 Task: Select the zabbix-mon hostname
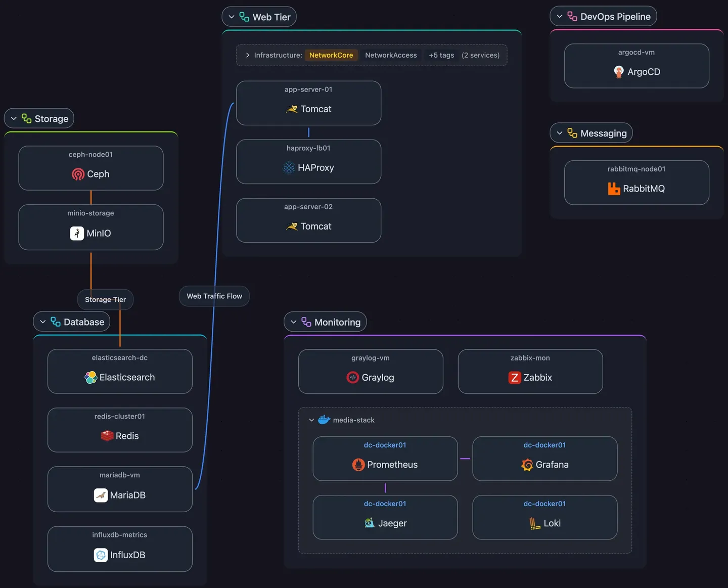[x=530, y=358]
